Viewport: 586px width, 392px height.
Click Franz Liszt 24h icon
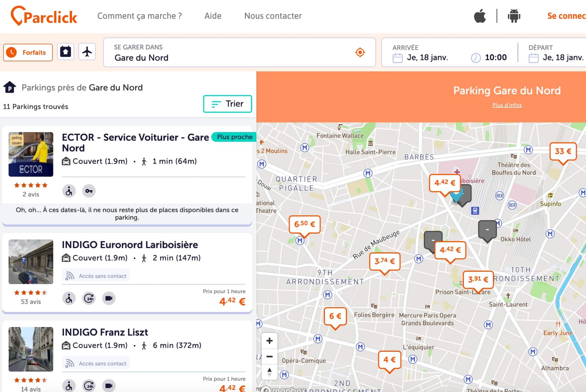click(x=89, y=386)
